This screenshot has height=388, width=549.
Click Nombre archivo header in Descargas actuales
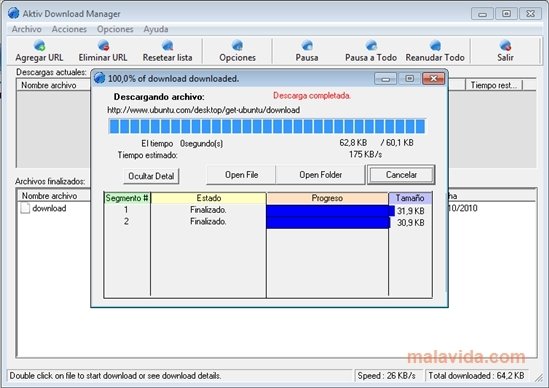coord(54,85)
